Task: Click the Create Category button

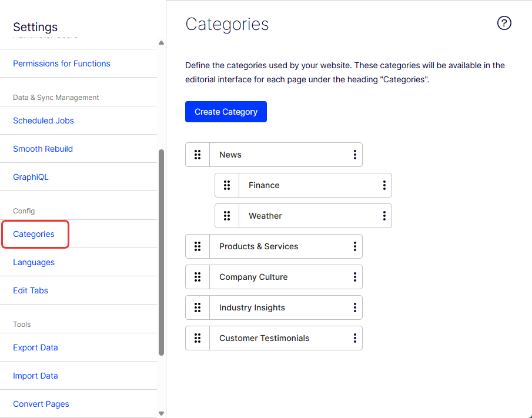Action: tap(226, 112)
